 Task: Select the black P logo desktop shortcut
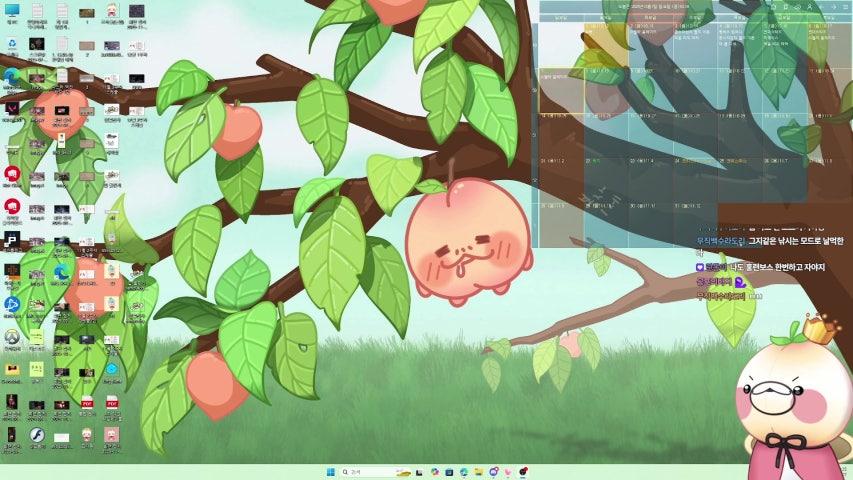click(x=12, y=241)
